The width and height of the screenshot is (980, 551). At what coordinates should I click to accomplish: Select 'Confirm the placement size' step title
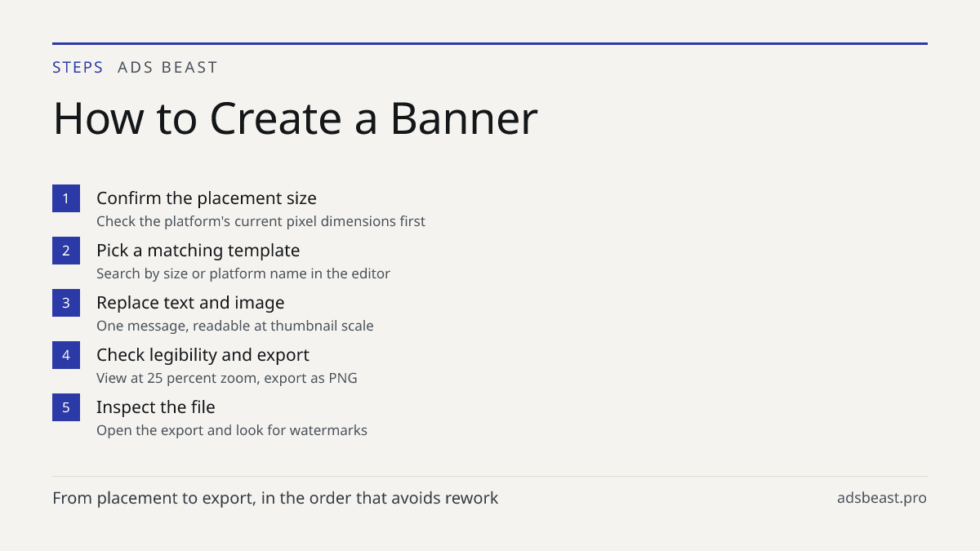coord(207,198)
